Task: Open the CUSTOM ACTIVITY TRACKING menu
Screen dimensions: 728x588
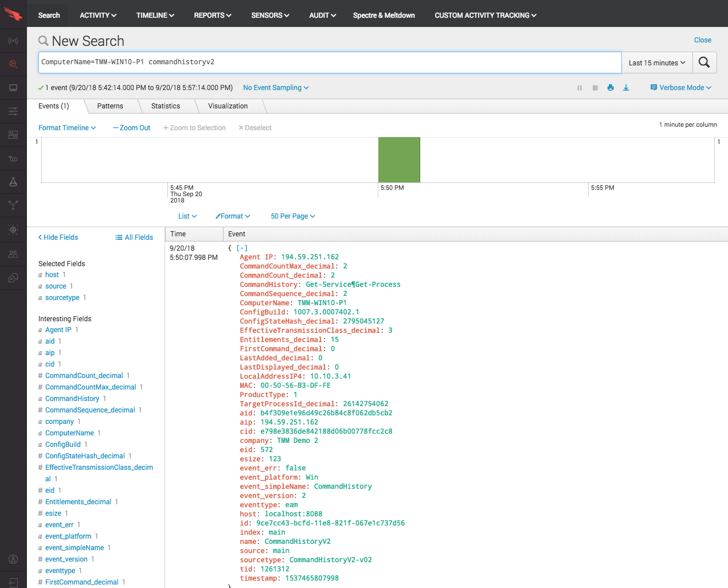Action: (x=486, y=15)
